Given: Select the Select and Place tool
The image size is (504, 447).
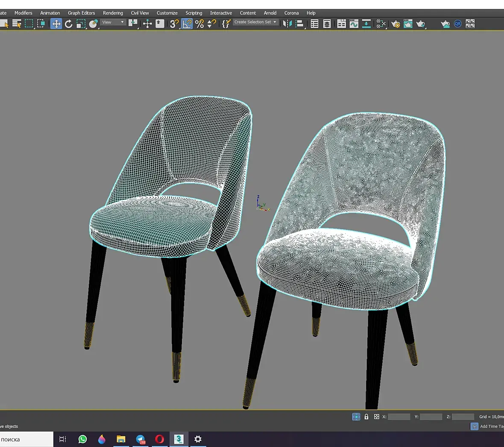Looking at the screenshot, I should [93, 24].
